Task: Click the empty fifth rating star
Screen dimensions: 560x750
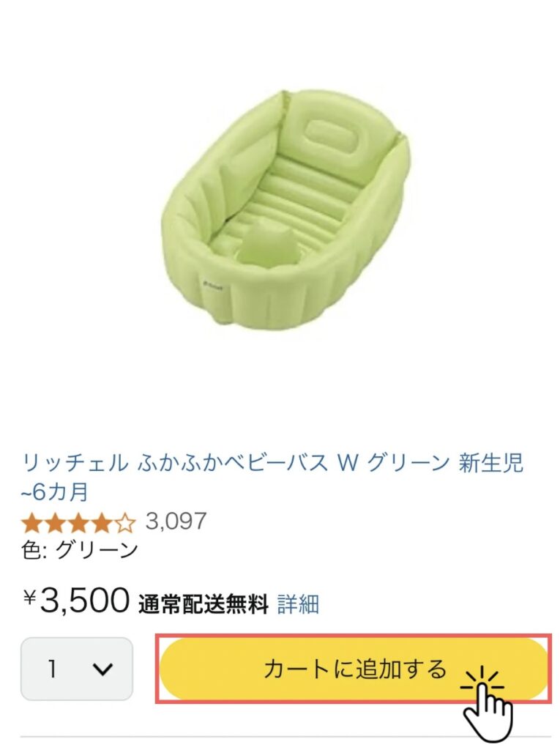Action: point(125,523)
